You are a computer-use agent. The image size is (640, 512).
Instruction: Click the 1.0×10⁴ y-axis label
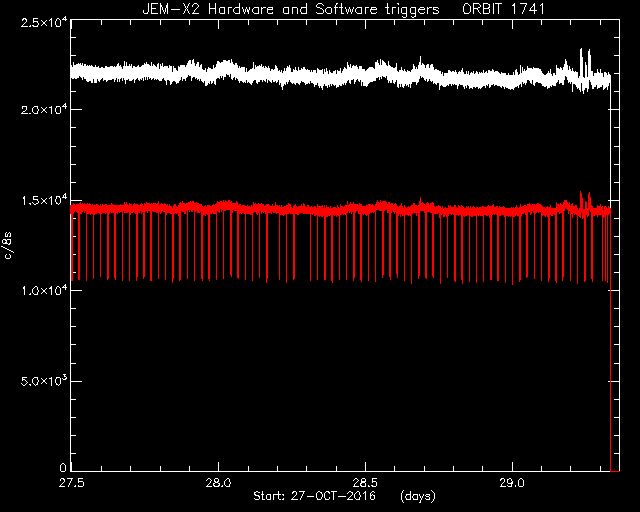point(44,290)
